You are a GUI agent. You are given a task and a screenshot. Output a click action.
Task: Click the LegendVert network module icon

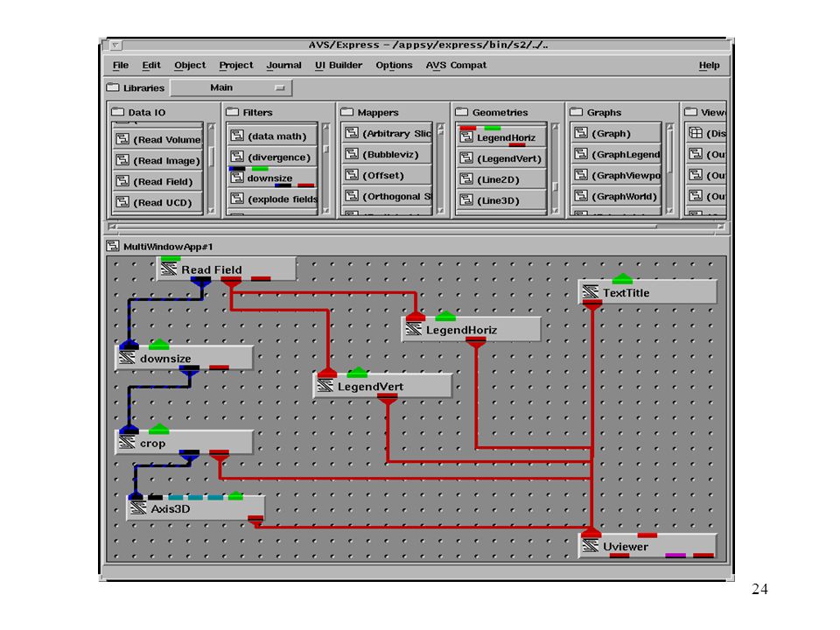[x=325, y=386]
